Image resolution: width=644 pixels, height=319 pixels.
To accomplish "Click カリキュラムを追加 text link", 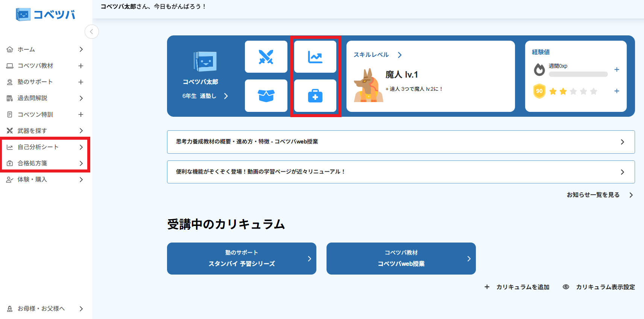I will tap(523, 287).
